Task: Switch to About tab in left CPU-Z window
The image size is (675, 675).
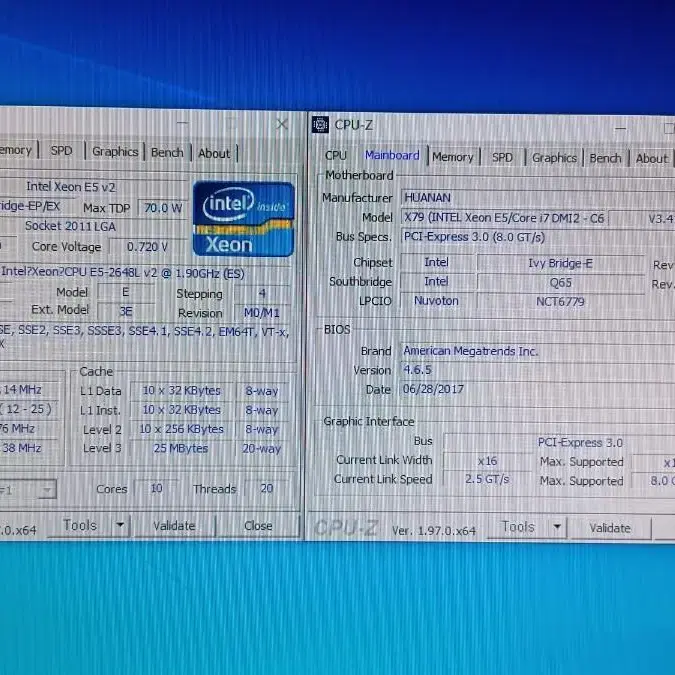Action: coord(214,153)
